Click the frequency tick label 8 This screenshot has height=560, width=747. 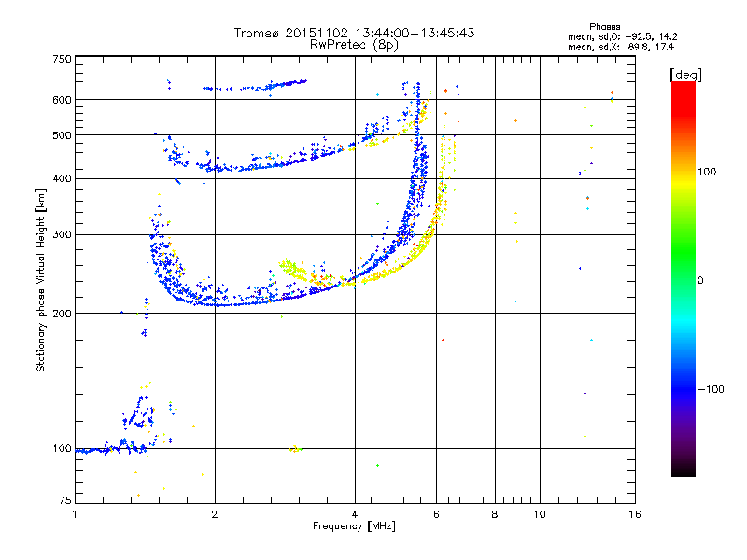coord(495,514)
